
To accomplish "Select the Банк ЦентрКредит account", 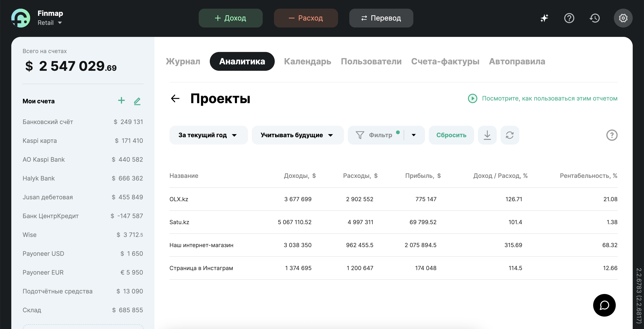I will (83, 216).
